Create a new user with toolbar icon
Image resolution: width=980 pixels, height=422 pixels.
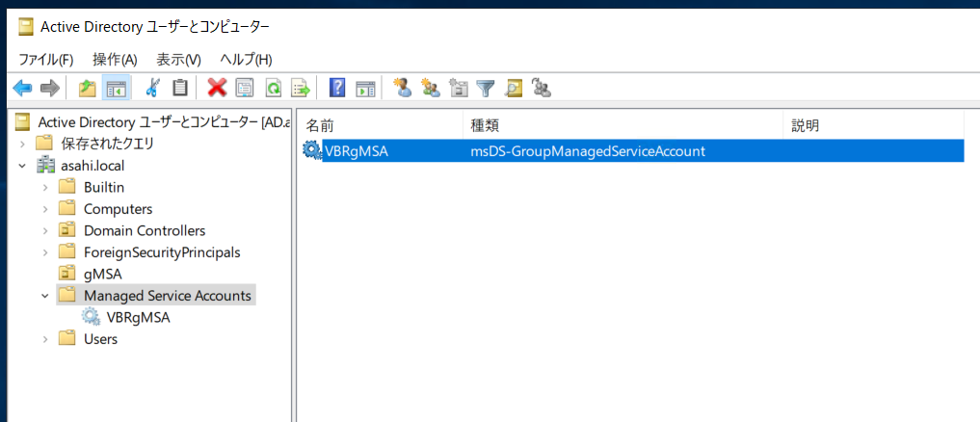pos(403,88)
